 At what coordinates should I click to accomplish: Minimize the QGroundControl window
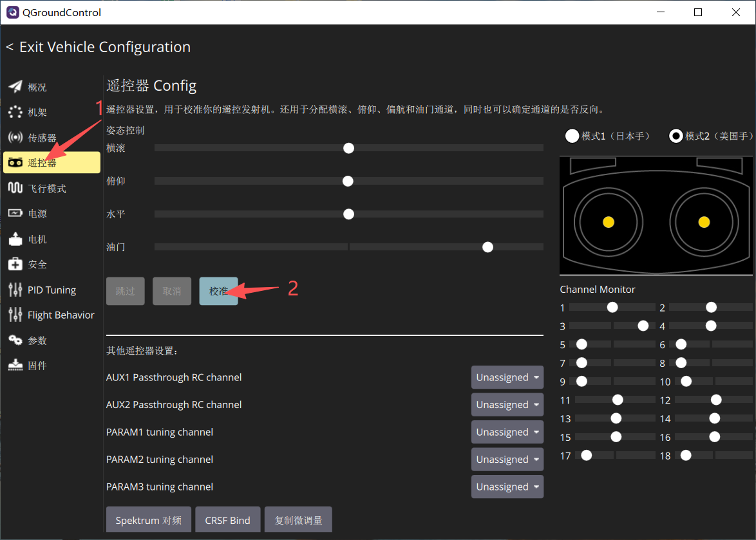tap(661, 12)
